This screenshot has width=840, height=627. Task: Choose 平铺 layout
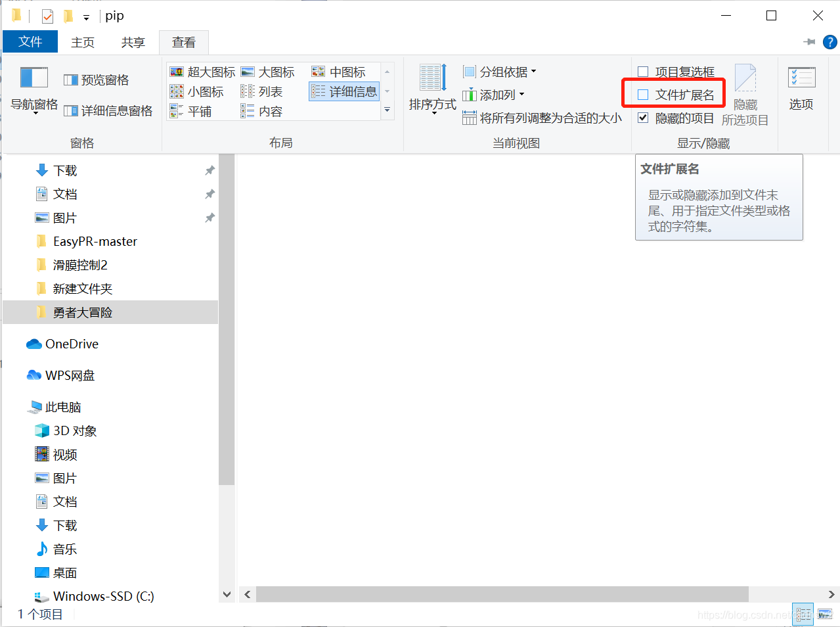(x=190, y=111)
